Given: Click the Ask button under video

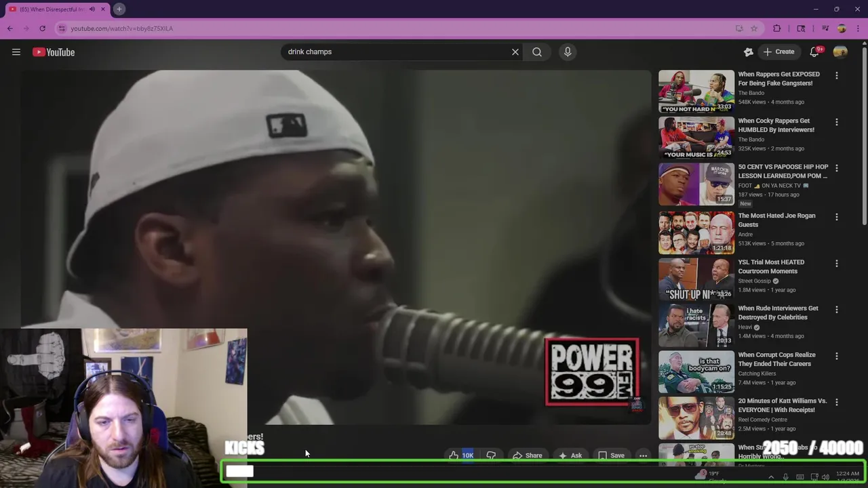Looking at the screenshot, I should tap(570, 455).
